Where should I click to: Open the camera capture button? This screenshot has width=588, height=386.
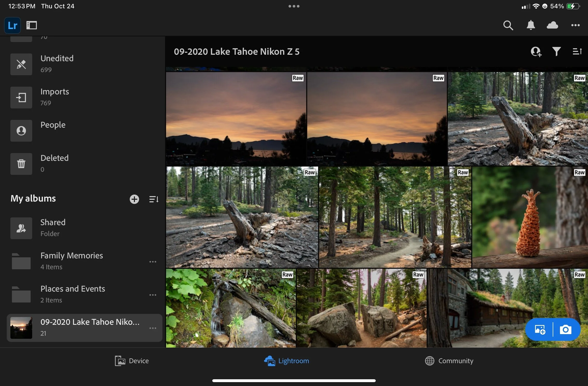[565, 330]
